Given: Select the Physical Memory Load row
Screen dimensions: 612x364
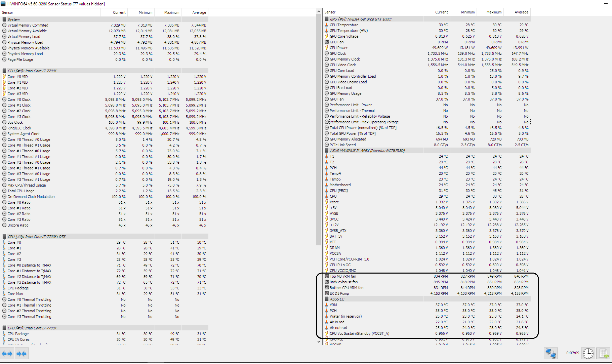Looking at the screenshot, I should coord(104,54).
